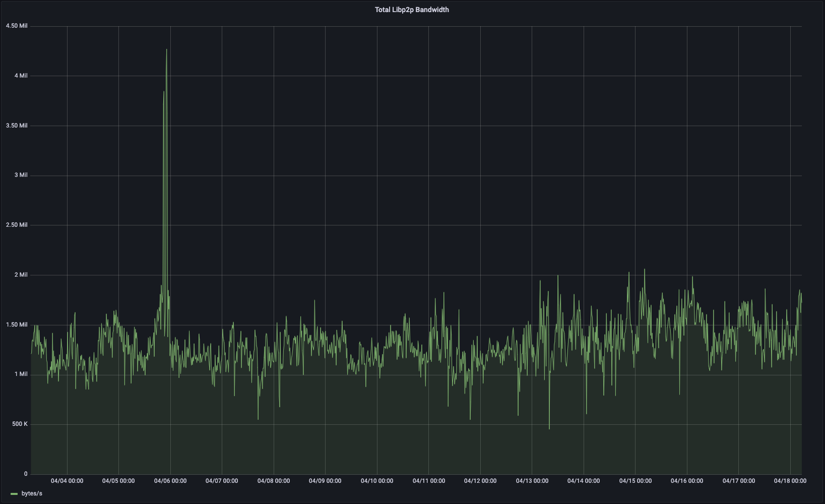The height and width of the screenshot is (504, 825).
Task: Select the 04/16 00:00 time axis label
Action: 687,481
